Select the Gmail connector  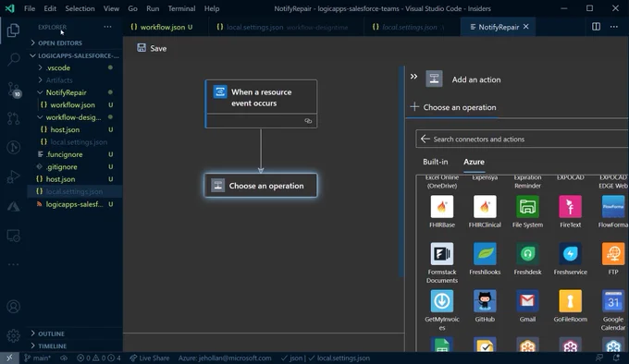click(527, 307)
